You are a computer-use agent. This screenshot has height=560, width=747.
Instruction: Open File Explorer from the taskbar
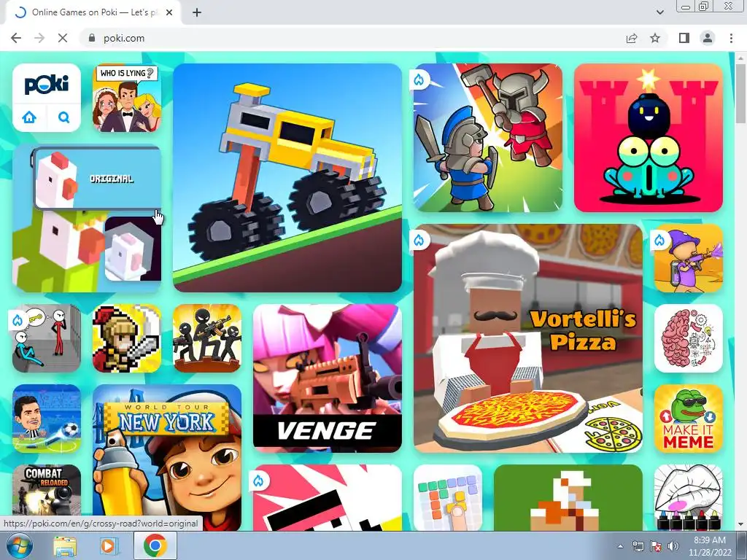65,546
